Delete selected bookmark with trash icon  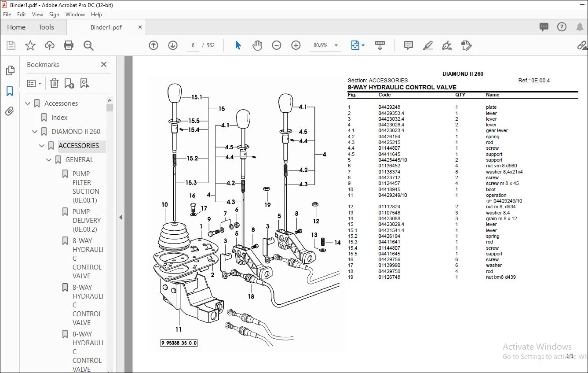point(54,83)
